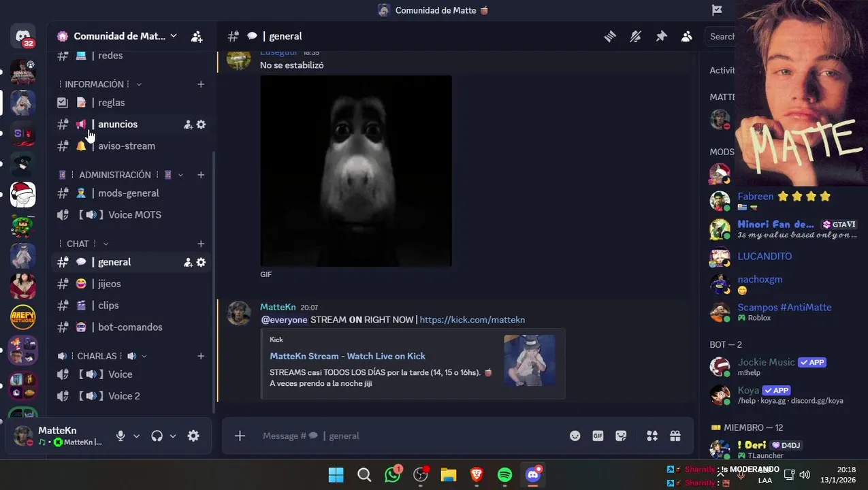Invite people via server header icon
Viewport: 868px width, 490px height.
point(197,36)
